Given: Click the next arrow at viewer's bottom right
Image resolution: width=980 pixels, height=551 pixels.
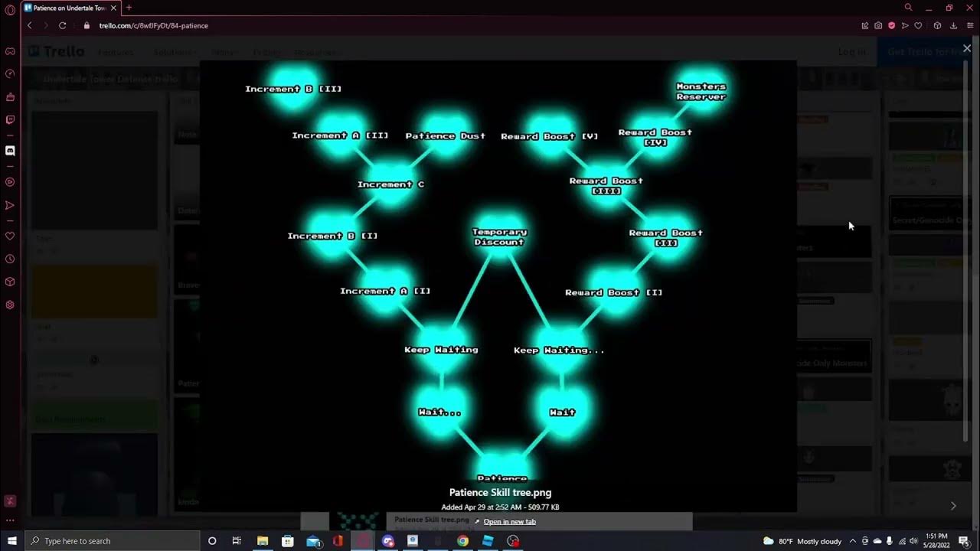Looking at the screenshot, I should point(953,506).
